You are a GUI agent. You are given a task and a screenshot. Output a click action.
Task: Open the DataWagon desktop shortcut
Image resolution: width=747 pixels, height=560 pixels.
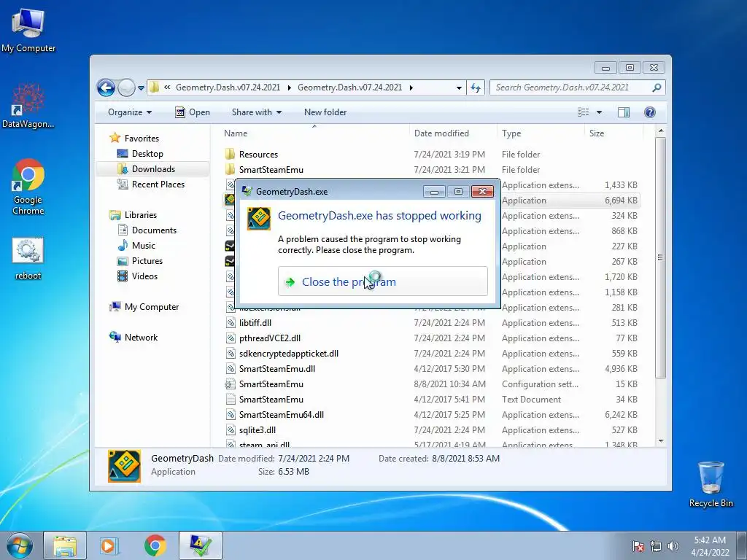click(28, 106)
